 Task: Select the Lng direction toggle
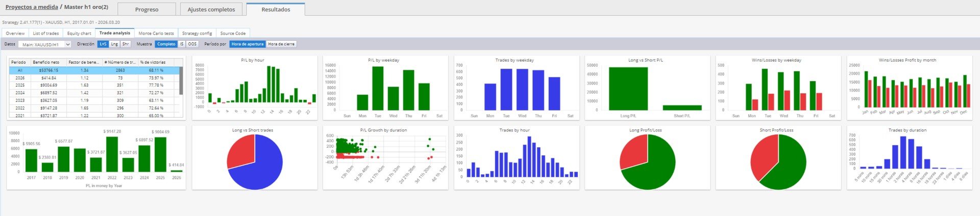(x=114, y=44)
